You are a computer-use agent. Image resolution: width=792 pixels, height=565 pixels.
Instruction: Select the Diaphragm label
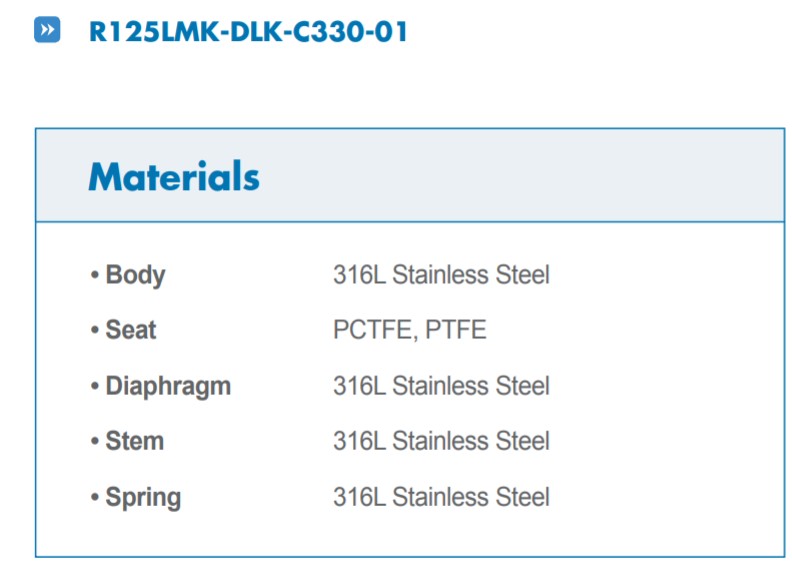[x=168, y=386]
